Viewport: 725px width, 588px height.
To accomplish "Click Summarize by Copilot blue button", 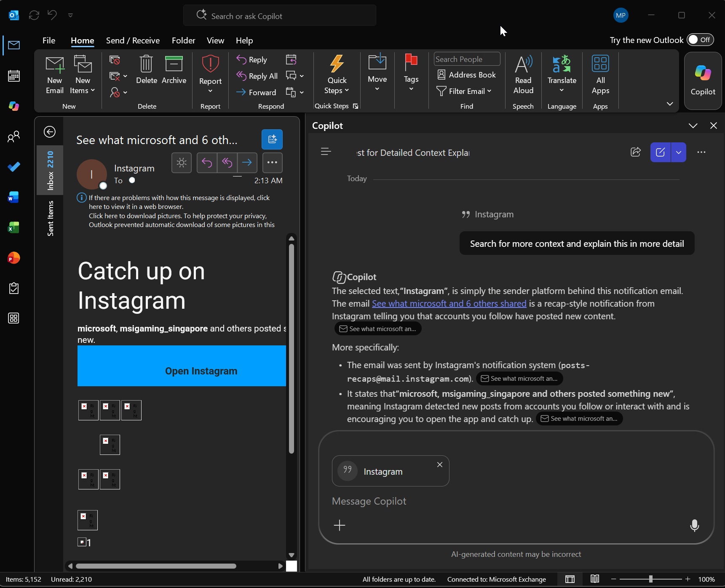I will coord(272,139).
